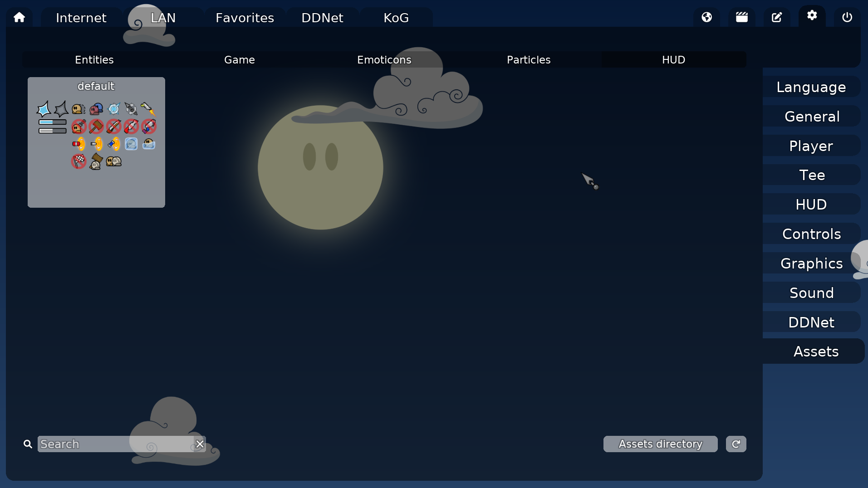Click the power quit icon
Image resolution: width=868 pixels, height=488 pixels.
coord(847,17)
